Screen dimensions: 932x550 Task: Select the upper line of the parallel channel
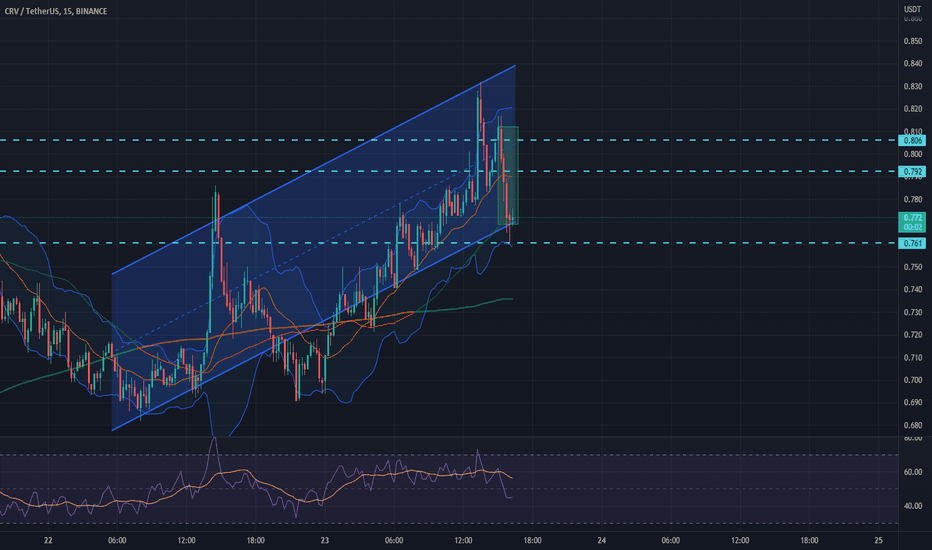click(x=313, y=169)
